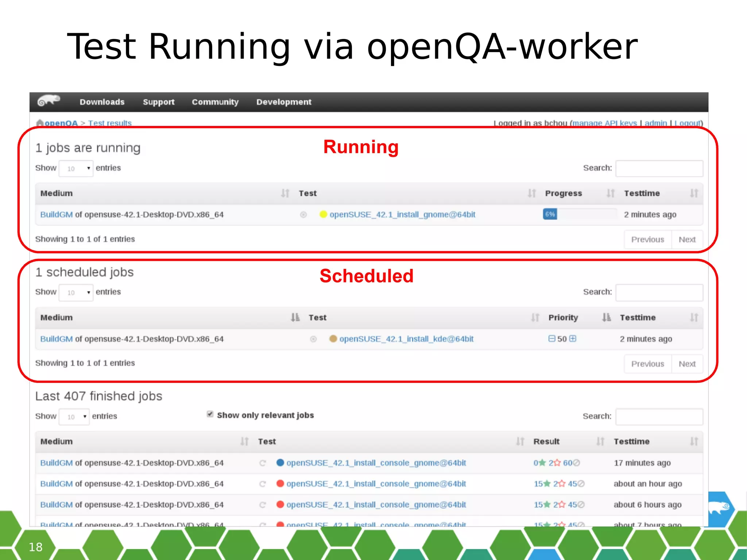Click '2 minutes ago' in running jobs row
Image resolution: width=747 pixels, height=560 pixels.
[x=650, y=215]
